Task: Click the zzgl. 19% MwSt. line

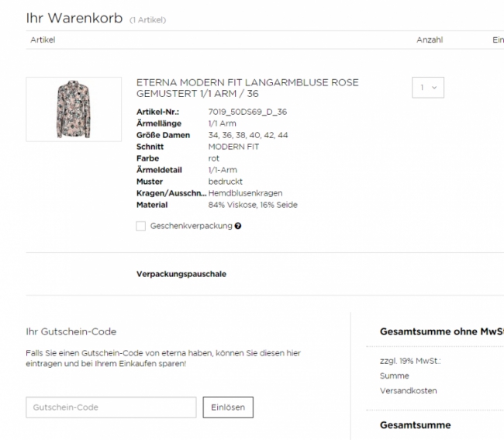Action: pos(410,361)
